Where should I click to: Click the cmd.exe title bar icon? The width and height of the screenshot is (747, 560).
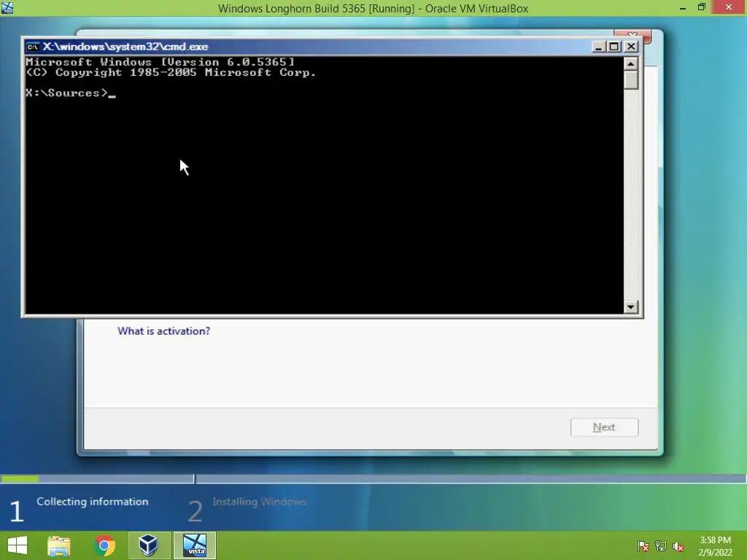(x=32, y=47)
